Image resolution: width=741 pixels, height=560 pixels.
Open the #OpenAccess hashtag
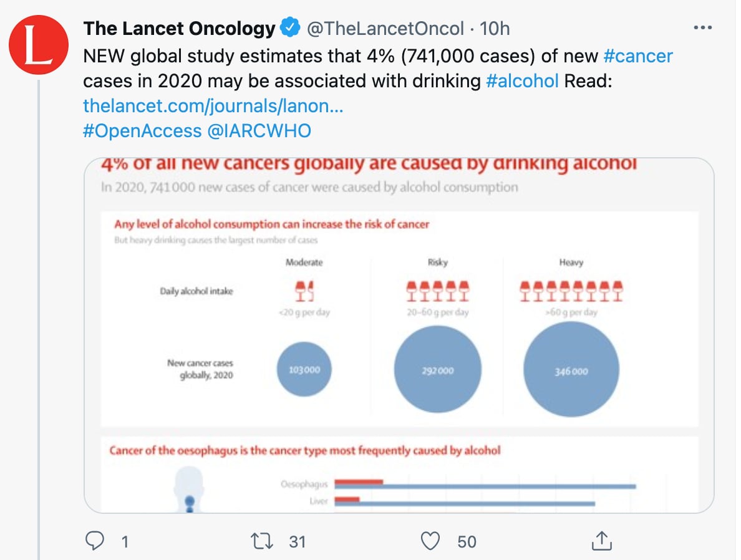point(142,131)
